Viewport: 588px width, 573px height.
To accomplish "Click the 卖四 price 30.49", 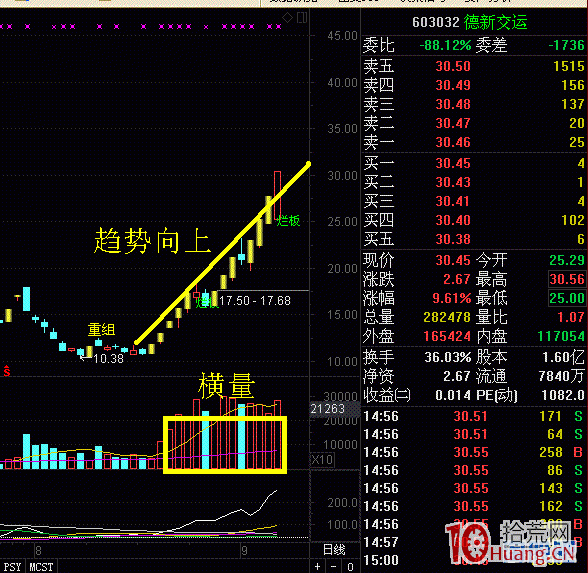I will pyautogui.click(x=453, y=86).
